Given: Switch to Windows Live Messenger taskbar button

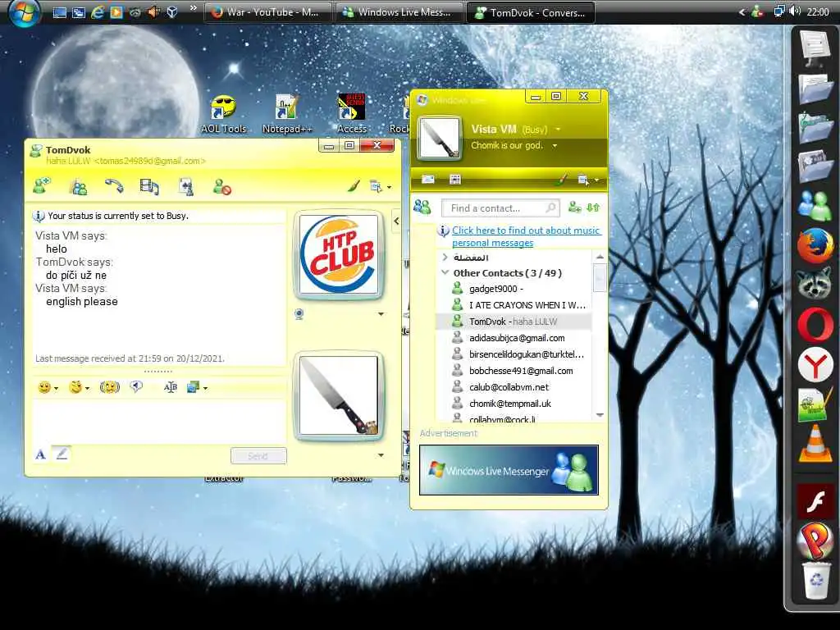Looking at the screenshot, I should (399, 11).
